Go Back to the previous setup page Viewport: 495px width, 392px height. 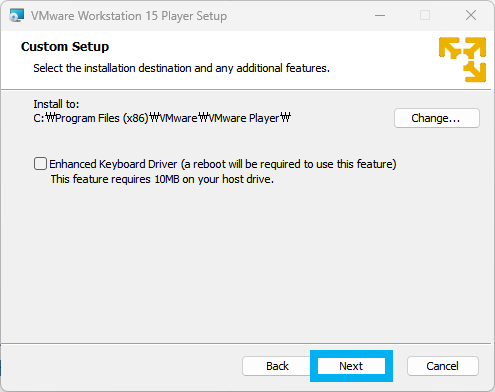pyautogui.click(x=277, y=366)
